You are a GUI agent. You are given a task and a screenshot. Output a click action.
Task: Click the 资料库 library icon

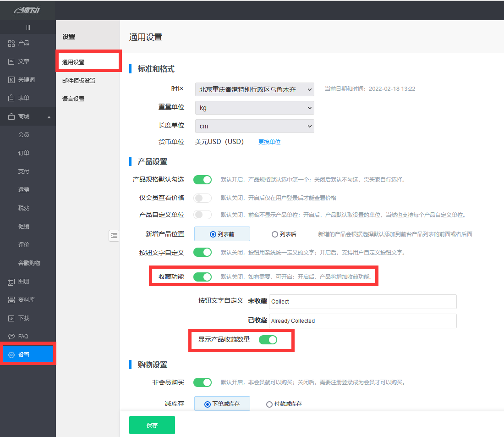tap(12, 300)
